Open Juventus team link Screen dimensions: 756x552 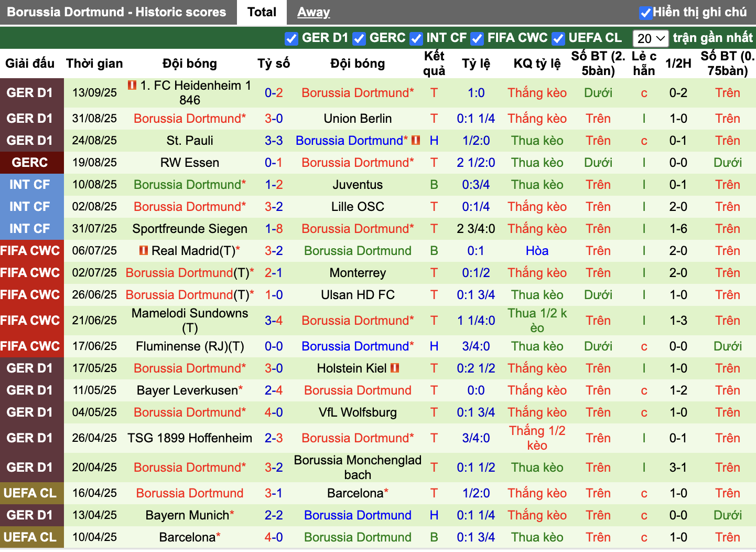coord(358,185)
